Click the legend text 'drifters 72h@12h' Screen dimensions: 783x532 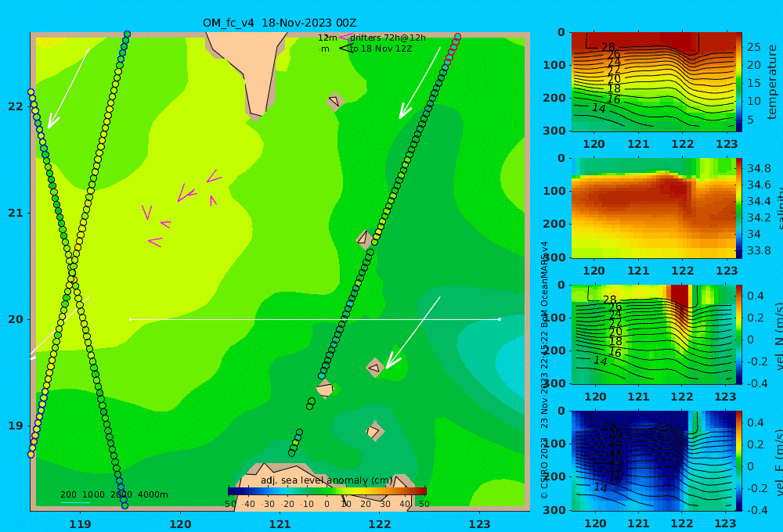[x=388, y=38]
